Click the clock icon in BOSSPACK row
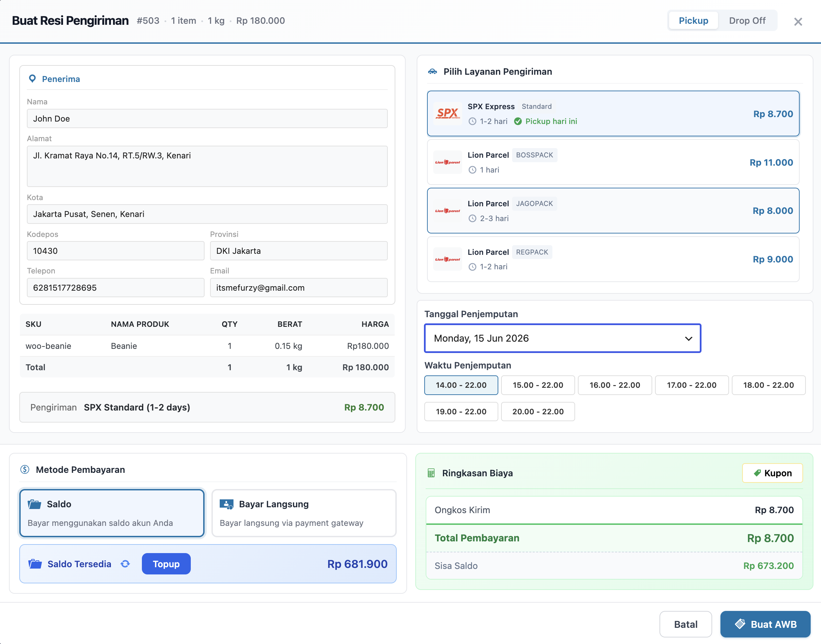Image resolution: width=821 pixels, height=644 pixels. 472,170
